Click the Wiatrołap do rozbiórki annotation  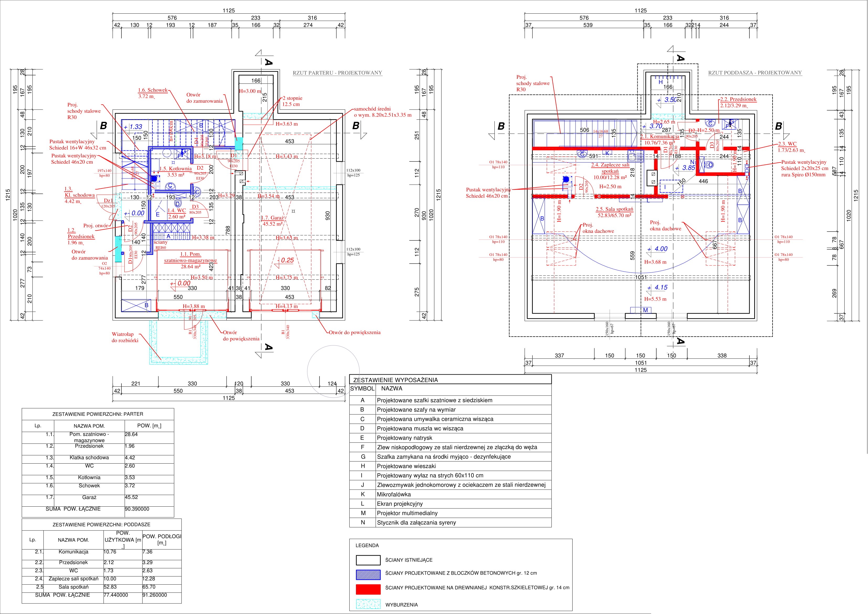(x=125, y=337)
